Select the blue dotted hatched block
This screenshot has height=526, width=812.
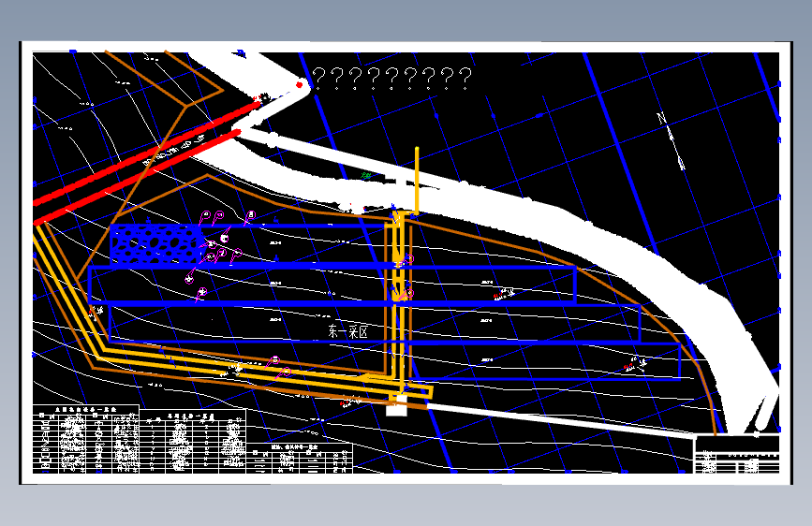155,244
